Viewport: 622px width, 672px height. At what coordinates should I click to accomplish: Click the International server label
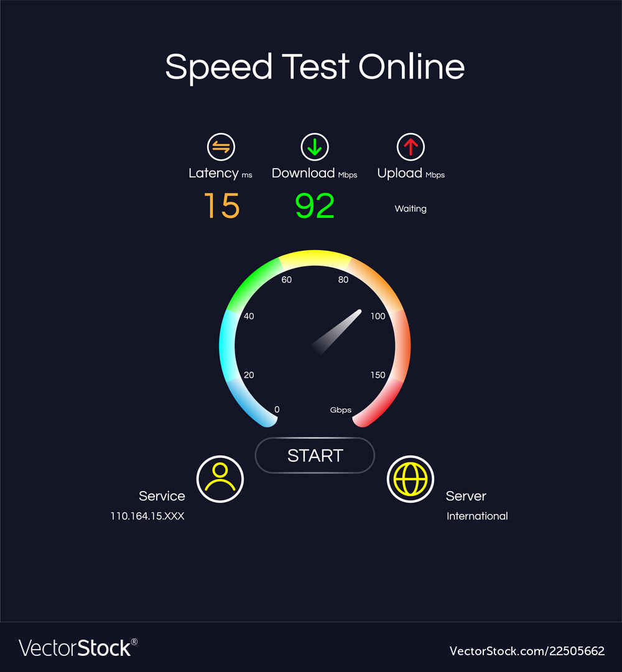pyautogui.click(x=477, y=516)
